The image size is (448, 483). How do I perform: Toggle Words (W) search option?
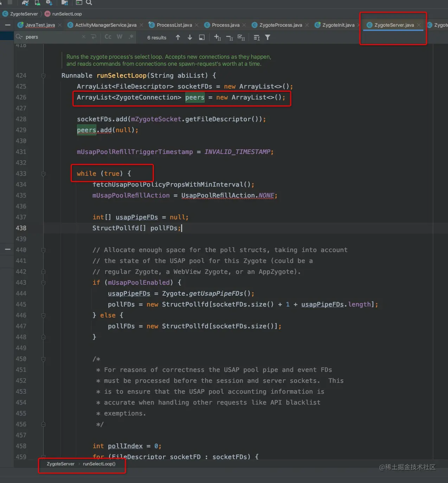tap(120, 37)
